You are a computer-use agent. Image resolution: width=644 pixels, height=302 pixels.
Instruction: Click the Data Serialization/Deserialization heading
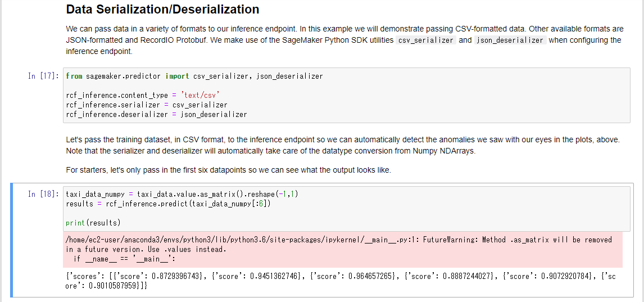[x=162, y=10]
